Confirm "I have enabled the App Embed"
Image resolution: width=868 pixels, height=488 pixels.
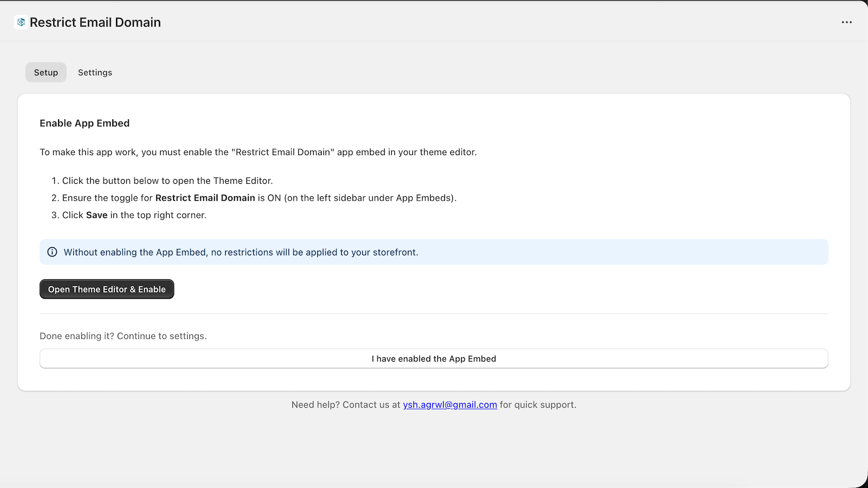point(433,359)
